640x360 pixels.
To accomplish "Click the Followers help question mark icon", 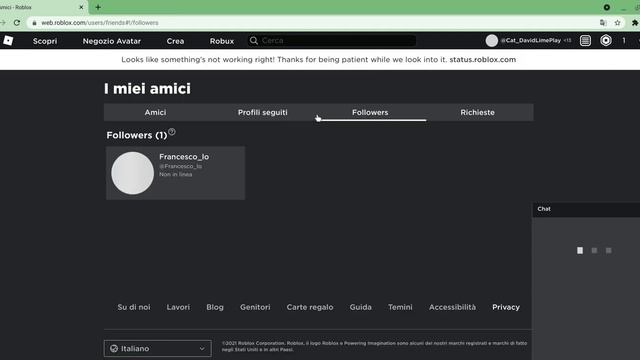I will (x=172, y=132).
